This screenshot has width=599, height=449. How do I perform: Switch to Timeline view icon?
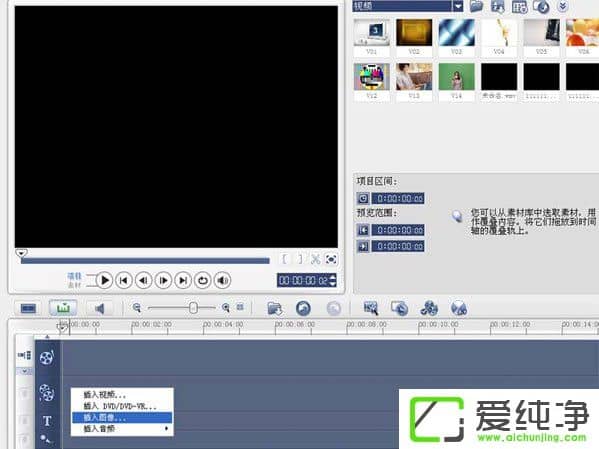click(x=63, y=308)
